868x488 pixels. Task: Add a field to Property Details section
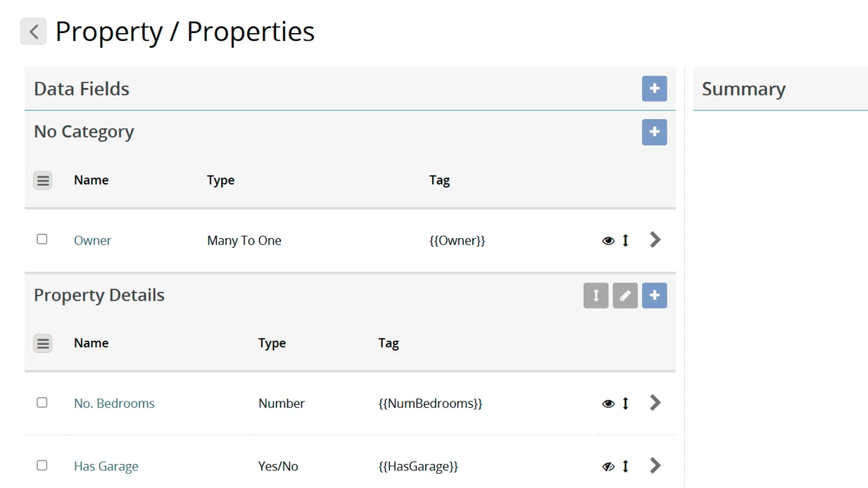[654, 296]
